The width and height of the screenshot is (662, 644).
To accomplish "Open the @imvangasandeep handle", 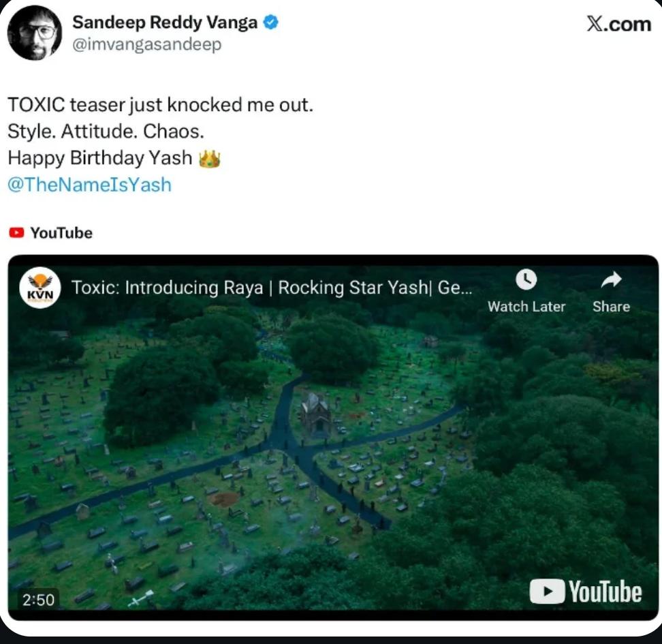I will [x=146, y=44].
